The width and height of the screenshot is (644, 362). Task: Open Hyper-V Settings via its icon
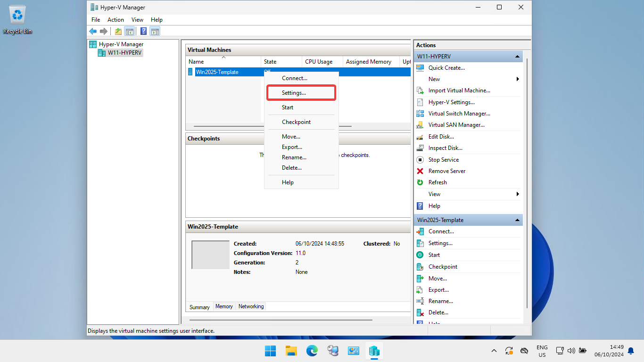420,102
